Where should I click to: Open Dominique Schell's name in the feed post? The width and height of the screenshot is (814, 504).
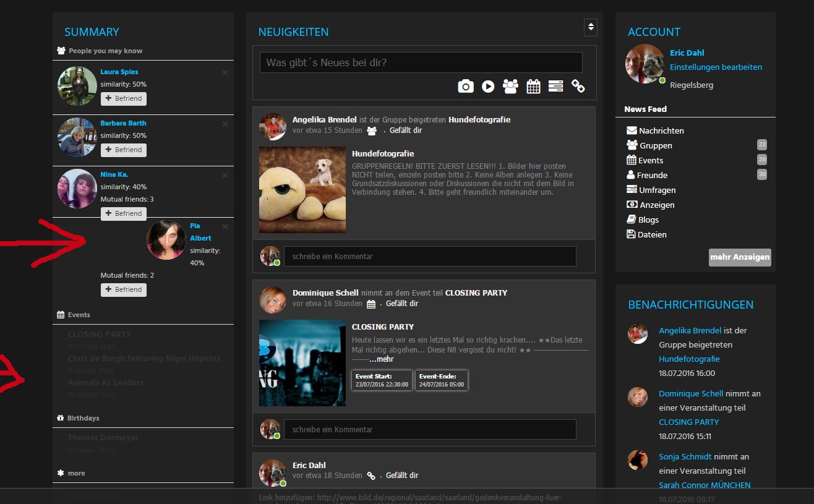click(x=325, y=293)
